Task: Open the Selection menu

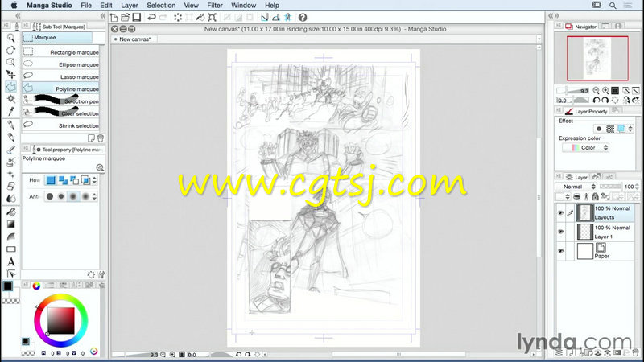Action: click(161, 6)
